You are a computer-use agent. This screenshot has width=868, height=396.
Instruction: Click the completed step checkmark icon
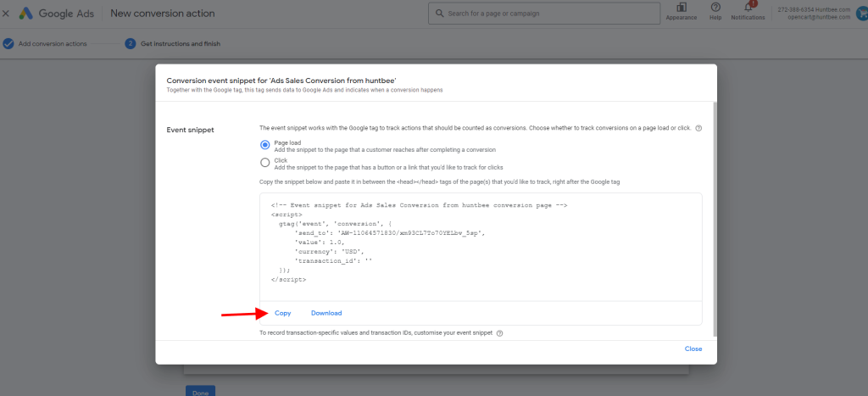click(x=8, y=44)
